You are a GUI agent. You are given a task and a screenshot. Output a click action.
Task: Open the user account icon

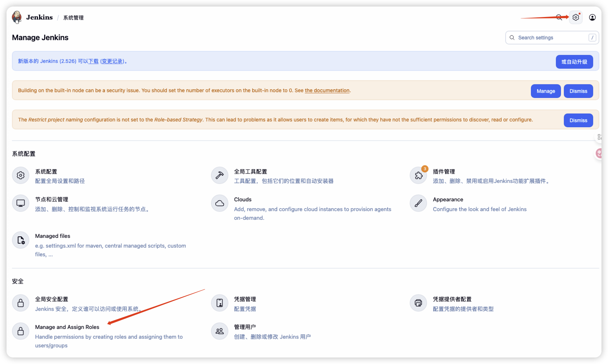click(592, 17)
